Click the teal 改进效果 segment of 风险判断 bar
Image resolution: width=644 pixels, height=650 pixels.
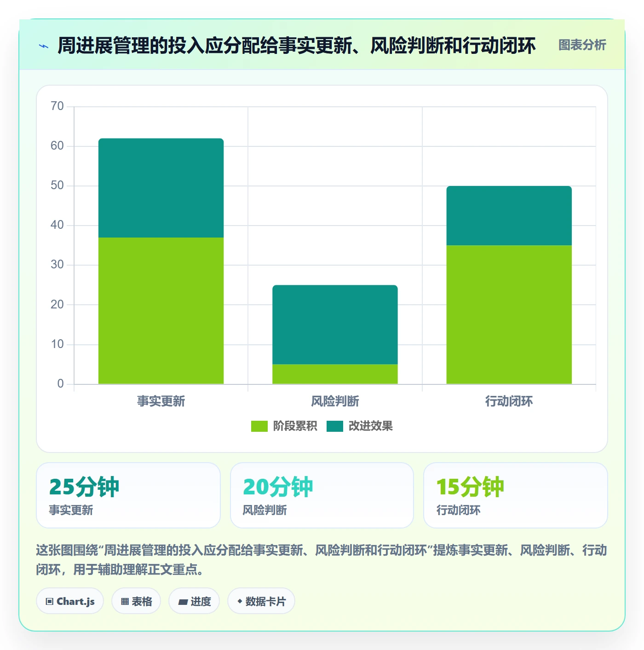pos(335,325)
